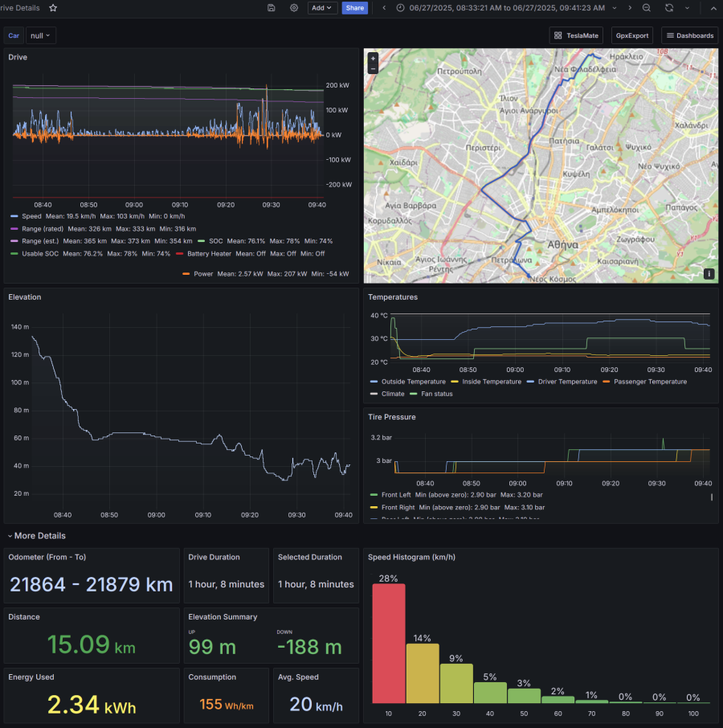Open the Car variable dropdown
723x728 pixels.
point(41,35)
